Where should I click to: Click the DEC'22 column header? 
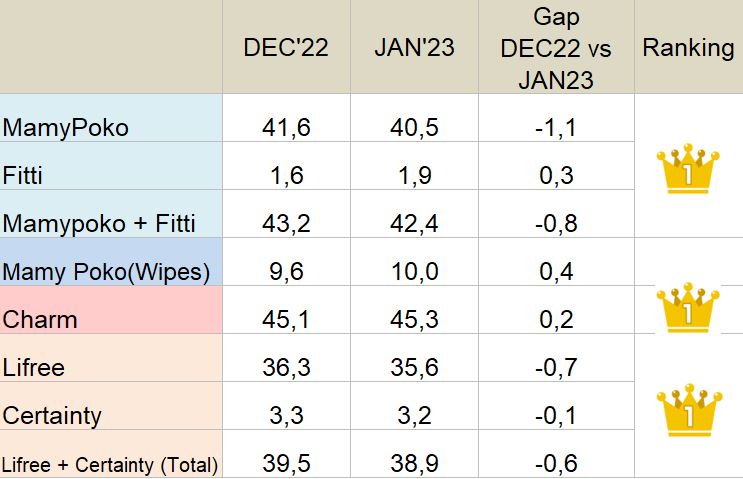[286, 48]
